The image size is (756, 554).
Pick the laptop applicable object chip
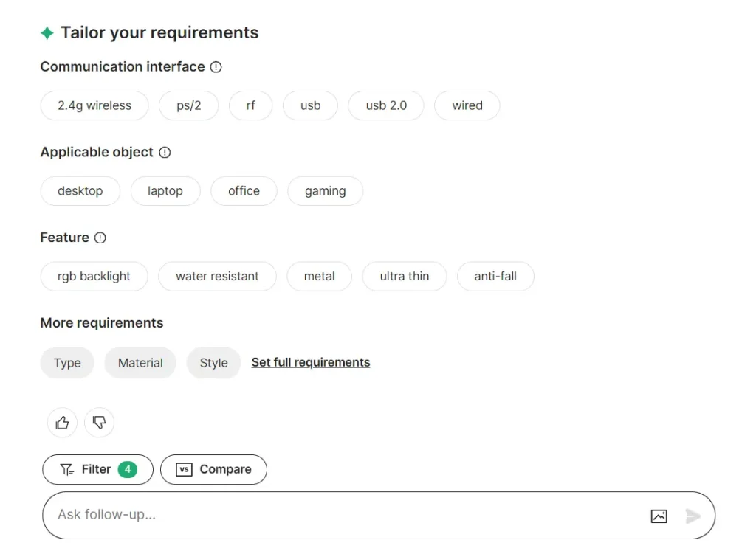point(165,191)
